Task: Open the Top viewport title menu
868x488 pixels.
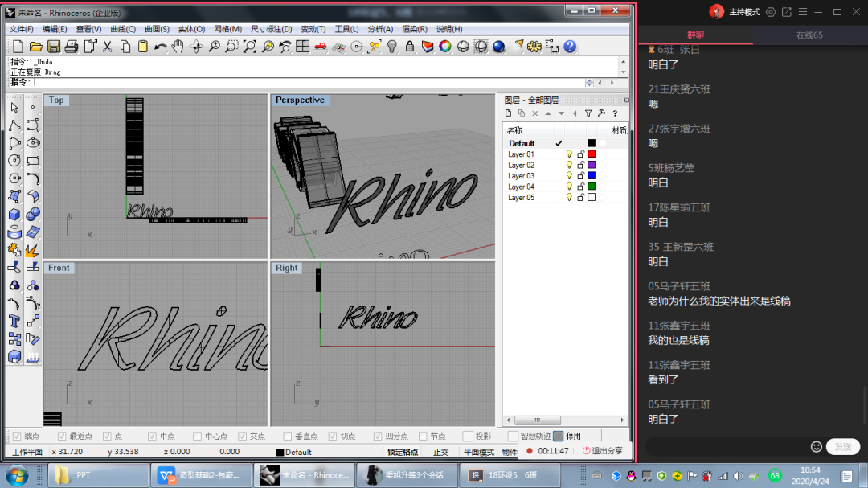Action: click(56, 100)
